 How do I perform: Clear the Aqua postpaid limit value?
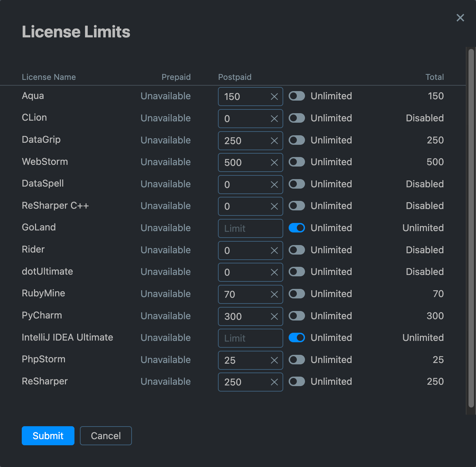click(x=274, y=97)
